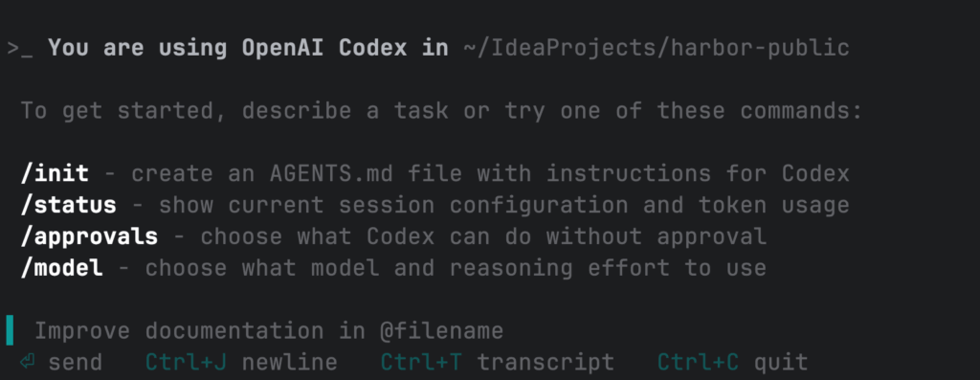The image size is (980, 380).
Task: Click the Ctrl+J newline shortcut
Action: coord(241,362)
